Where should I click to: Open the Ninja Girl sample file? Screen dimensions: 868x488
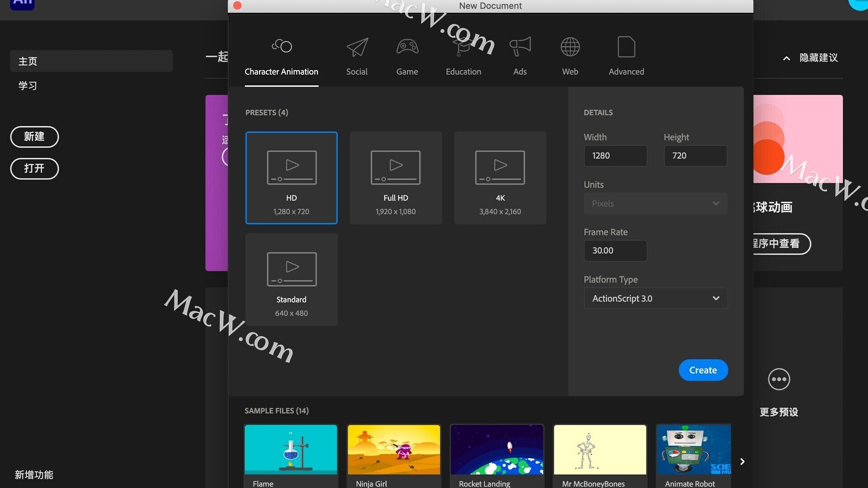394,456
